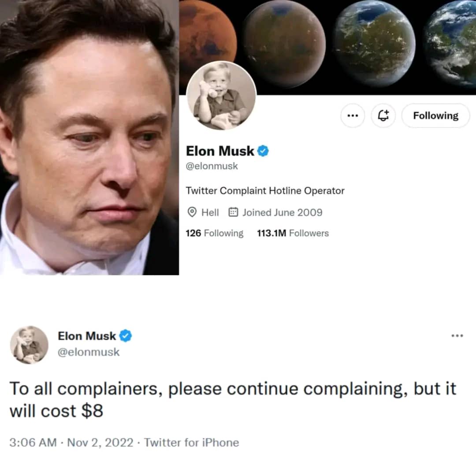The width and height of the screenshot is (476, 476).
Task: Turn on notifications with the bell icon
Action: point(383,115)
